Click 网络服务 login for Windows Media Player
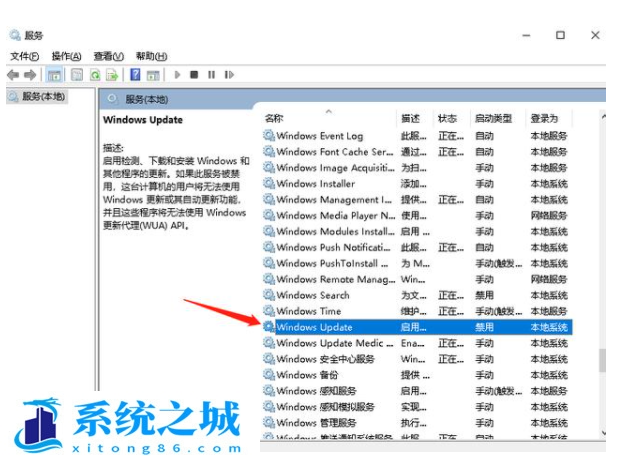 pyautogui.click(x=549, y=216)
